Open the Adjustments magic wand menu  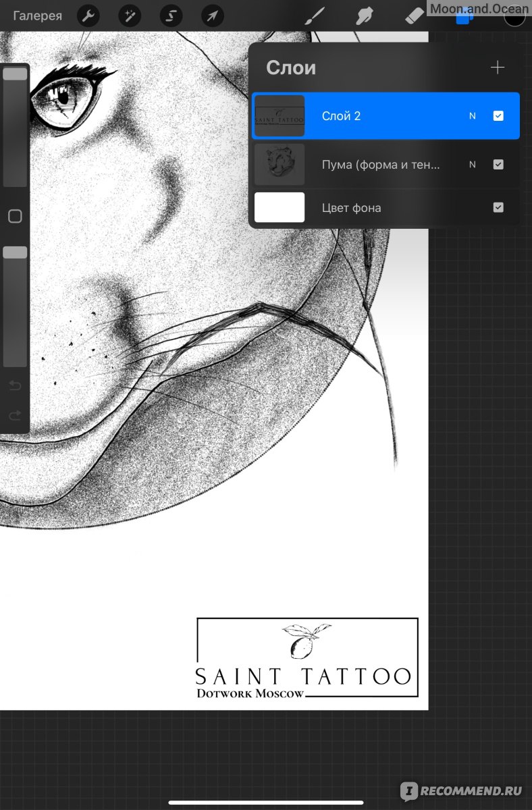(x=130, y=16)
